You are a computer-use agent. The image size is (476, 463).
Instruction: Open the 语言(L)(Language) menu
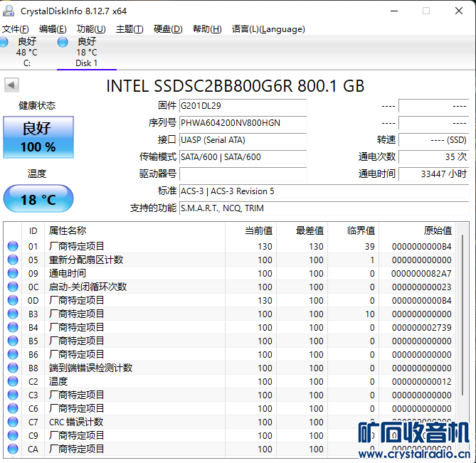[268, 29]
